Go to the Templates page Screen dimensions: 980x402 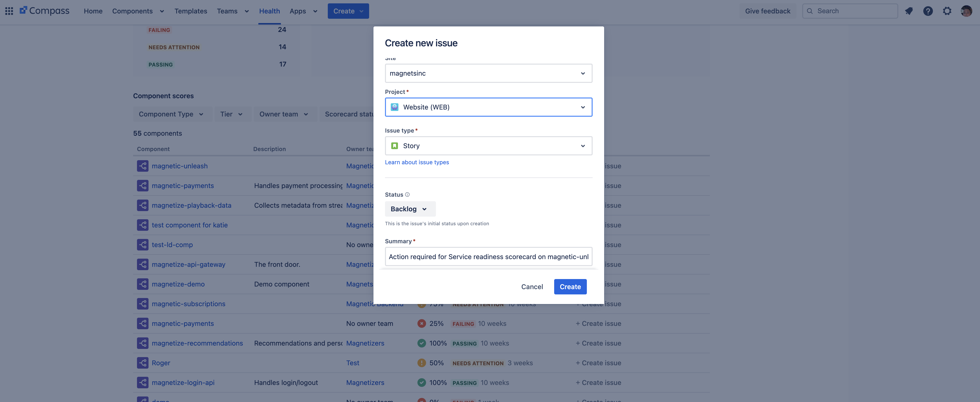pos(191,11)
